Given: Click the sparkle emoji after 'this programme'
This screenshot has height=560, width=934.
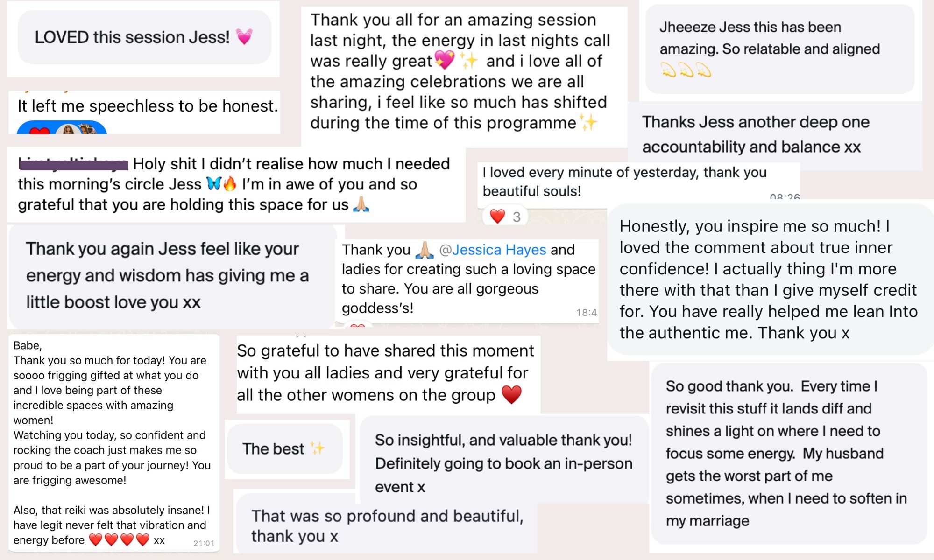Looking at the screenshot, I should click(588, 123).
